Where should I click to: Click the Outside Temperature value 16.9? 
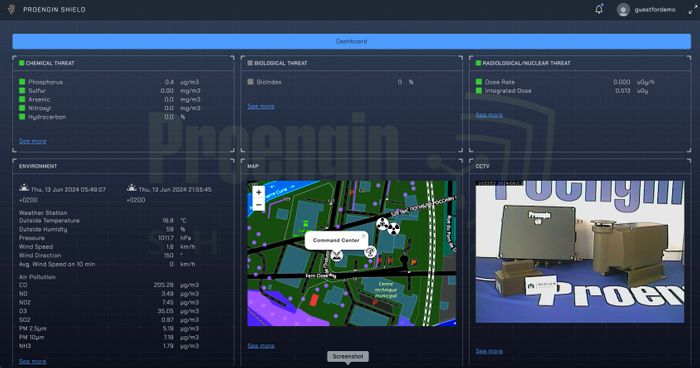click(x=168, y=221)
